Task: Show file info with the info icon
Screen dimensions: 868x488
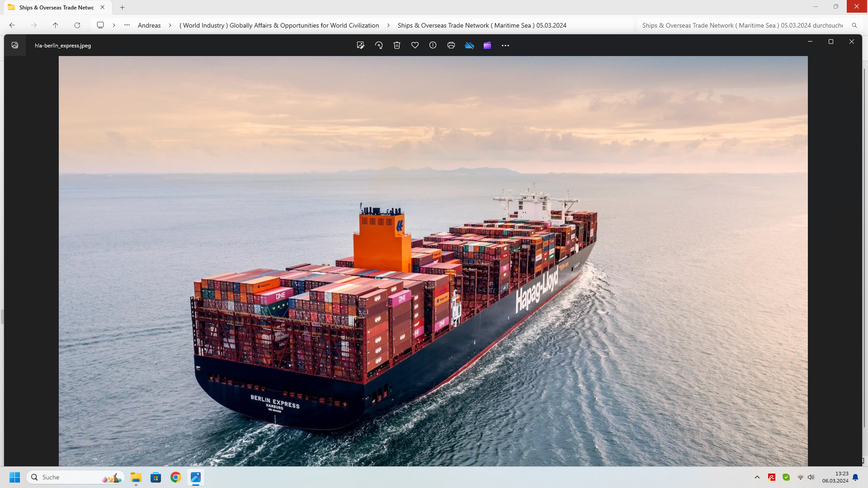Action: (x=433, y=45)
